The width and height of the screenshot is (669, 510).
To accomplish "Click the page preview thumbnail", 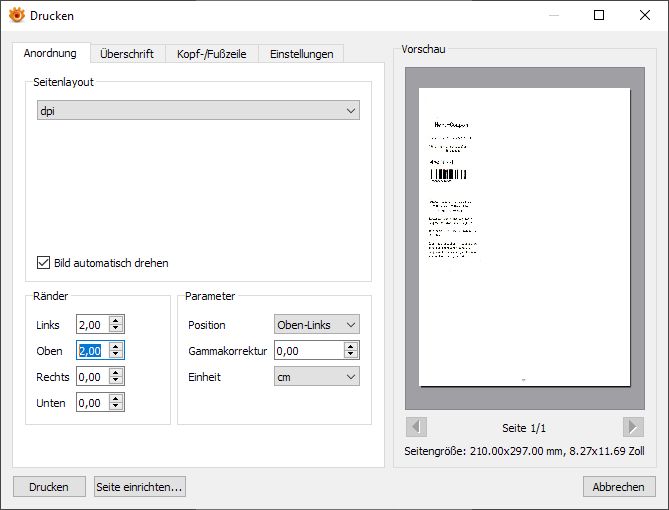I will click(x=525, y=237).
